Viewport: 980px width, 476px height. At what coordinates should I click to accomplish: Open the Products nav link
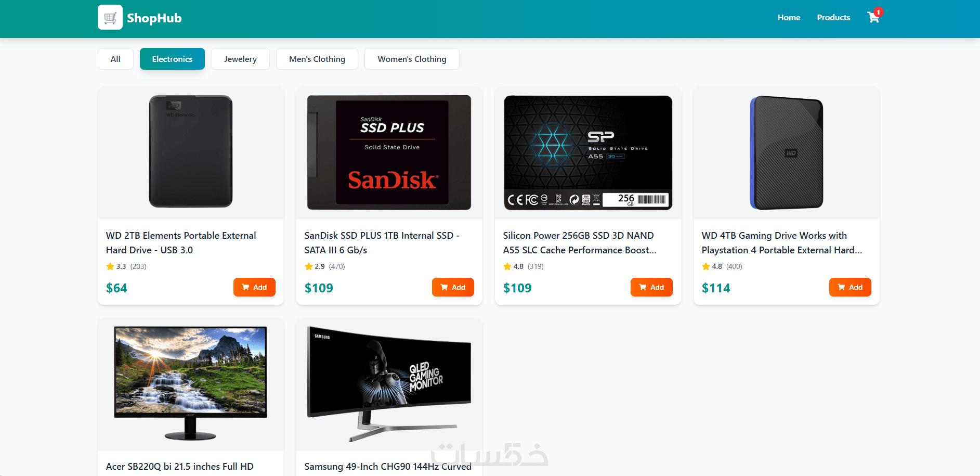833,18
